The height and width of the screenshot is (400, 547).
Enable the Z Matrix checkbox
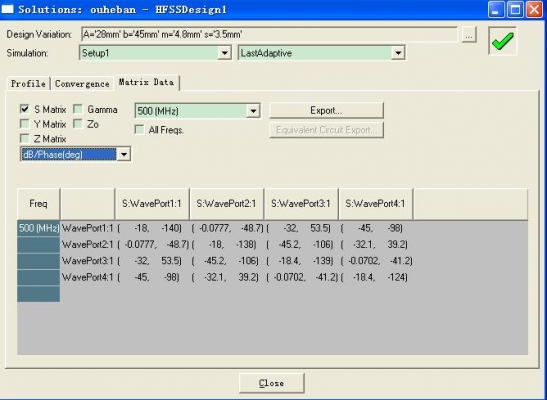[x=24, y=138]
